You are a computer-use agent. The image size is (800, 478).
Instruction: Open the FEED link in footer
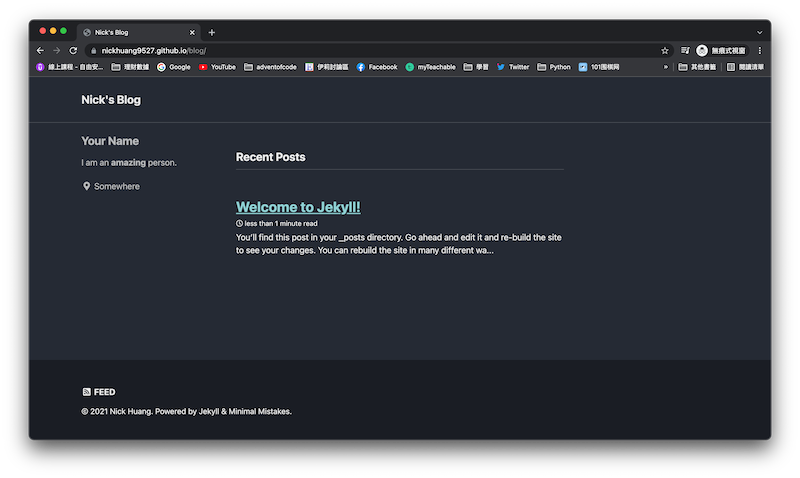click(99, 392)
